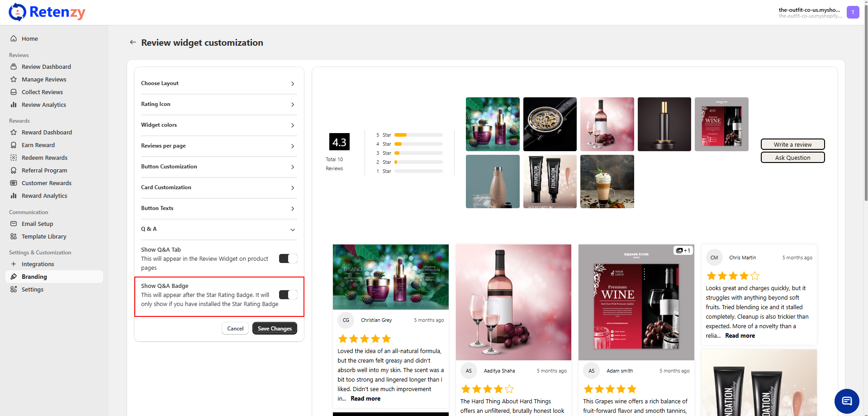This screenshot has height=416, width=868.
Task: Toggle the Show Q&A Tab switch
Action: [288, 258]
